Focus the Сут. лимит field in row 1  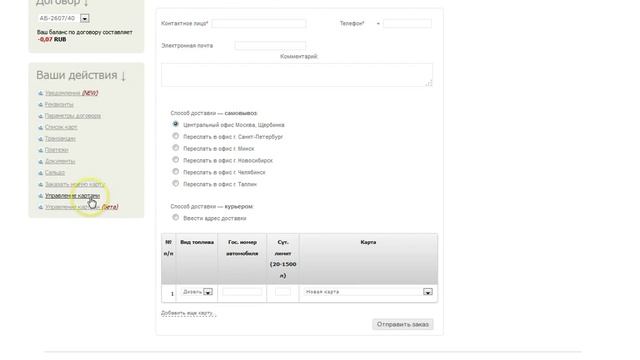click(283, 292)
